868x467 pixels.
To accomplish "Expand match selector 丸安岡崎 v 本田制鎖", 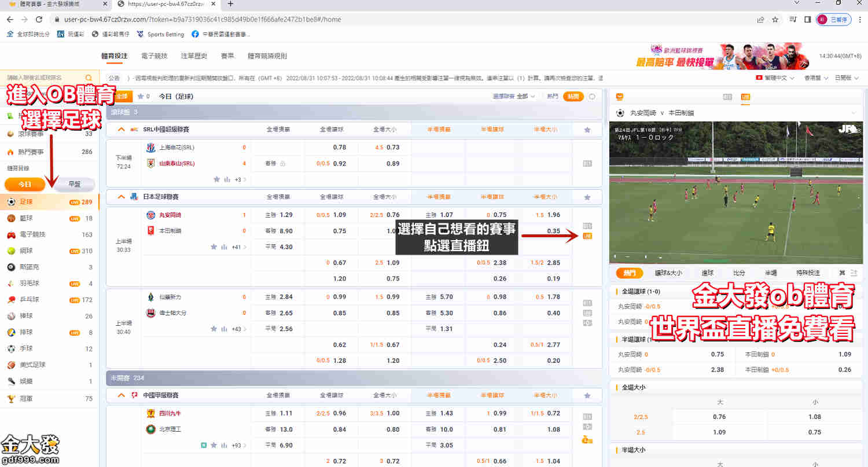I will [737, 113].
